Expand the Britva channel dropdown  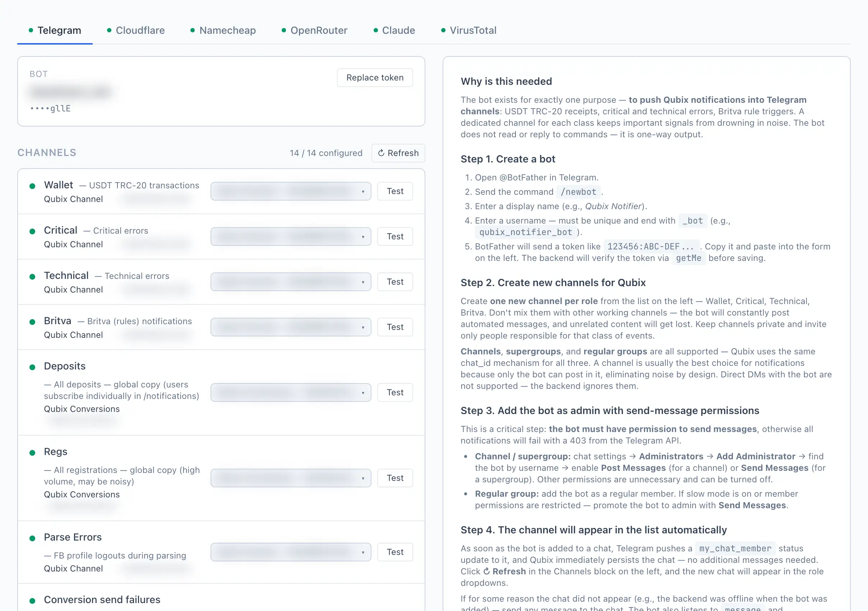(x=291, y=327)
